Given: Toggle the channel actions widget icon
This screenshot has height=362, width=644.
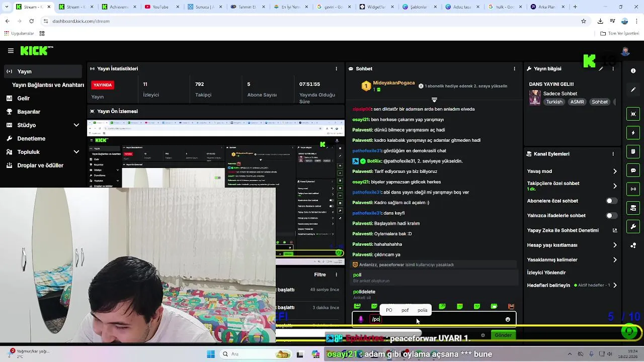Looking at the screenshot, I should click(633, 208).
